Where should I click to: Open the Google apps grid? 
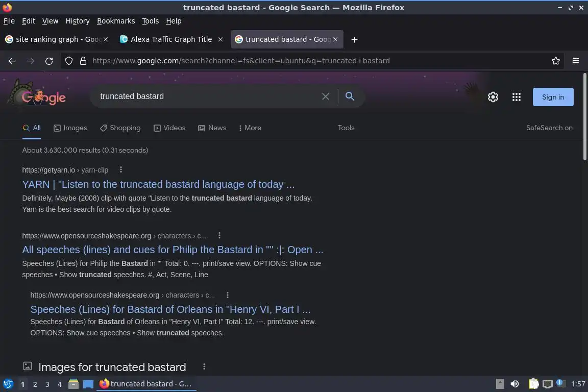(x=517, y=97)
